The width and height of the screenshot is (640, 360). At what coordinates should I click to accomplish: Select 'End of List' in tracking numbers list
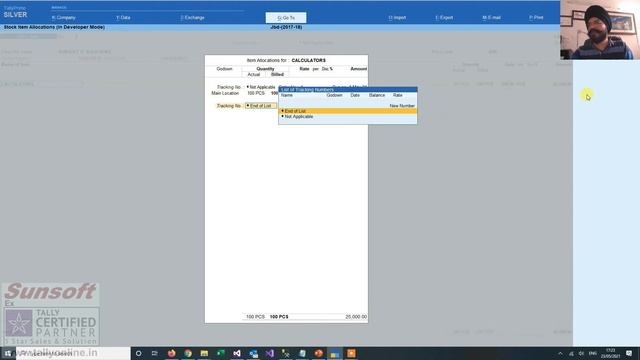[x=348, y=111]
